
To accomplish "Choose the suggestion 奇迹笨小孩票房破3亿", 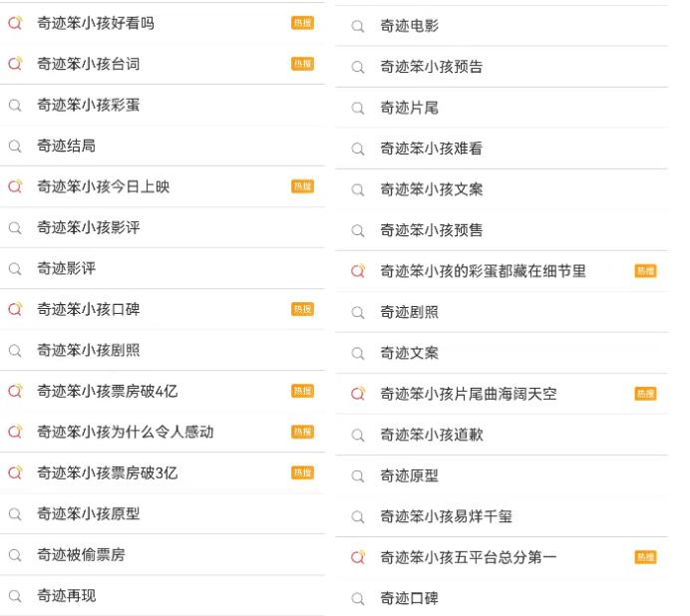I will (x=162, y=473).
